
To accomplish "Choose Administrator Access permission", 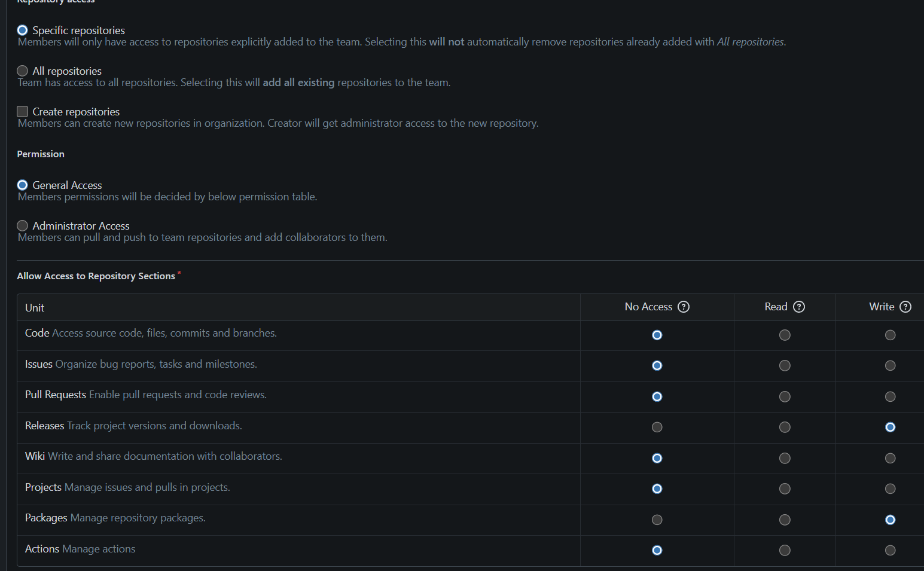I will [x=23, y=226].
